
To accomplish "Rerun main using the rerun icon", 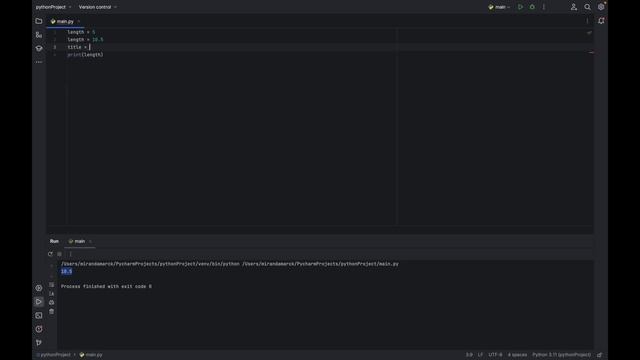I will pyautogui.click(x=50, y=254).
